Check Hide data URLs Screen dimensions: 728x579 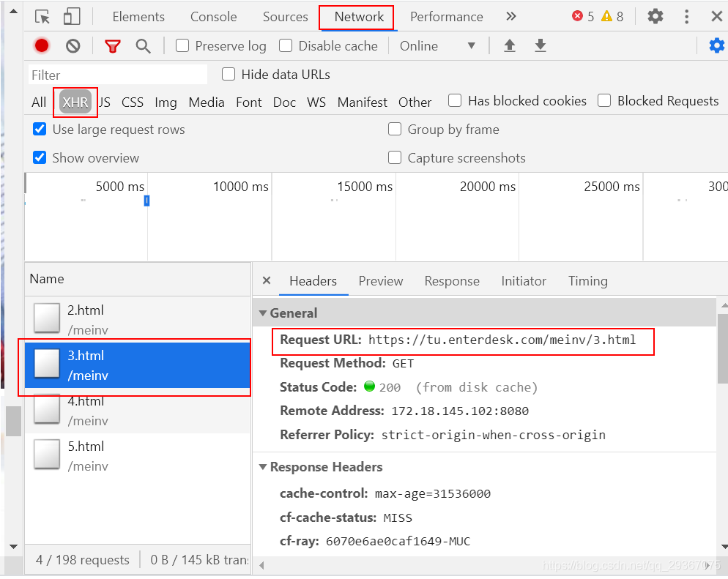(x=229, y=74)
